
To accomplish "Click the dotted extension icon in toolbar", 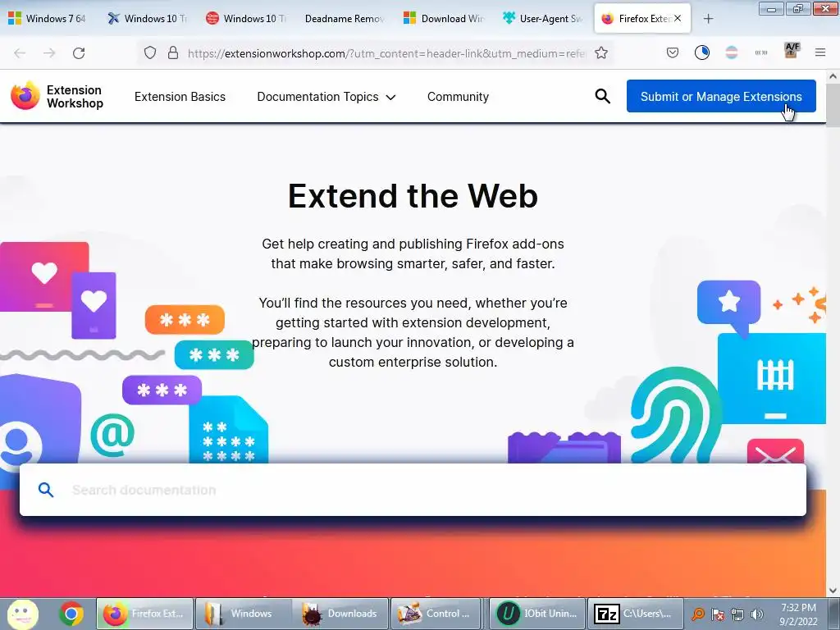I will [x=760, y=52].
